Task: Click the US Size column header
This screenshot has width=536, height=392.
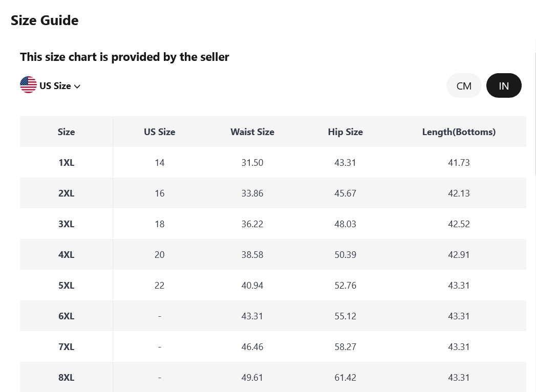Action: (160, 132)
